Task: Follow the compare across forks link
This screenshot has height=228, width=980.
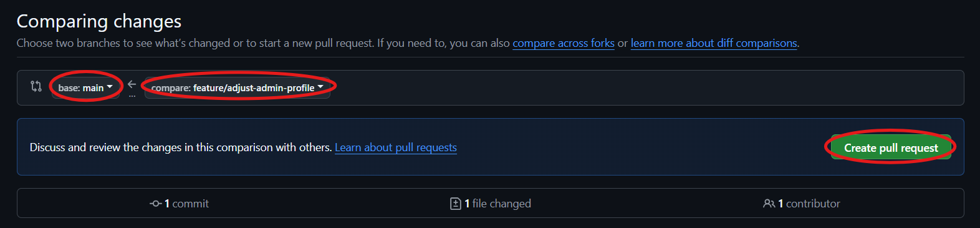Action: point(564,43)
